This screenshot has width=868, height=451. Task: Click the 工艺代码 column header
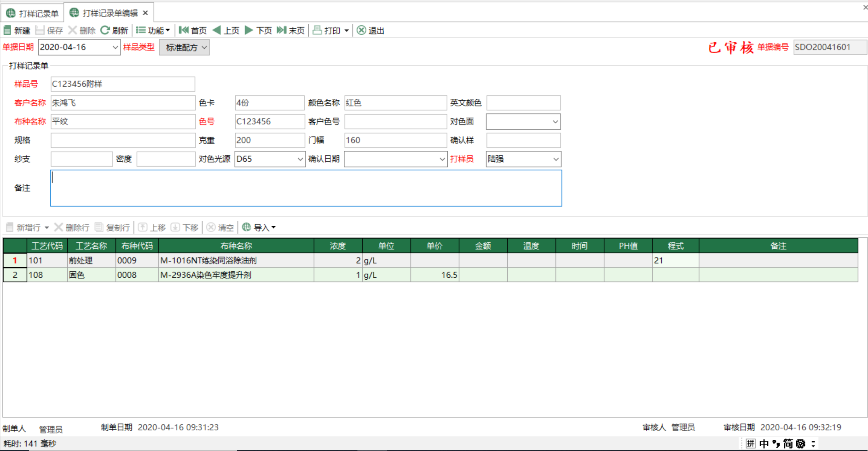point(47,246)
